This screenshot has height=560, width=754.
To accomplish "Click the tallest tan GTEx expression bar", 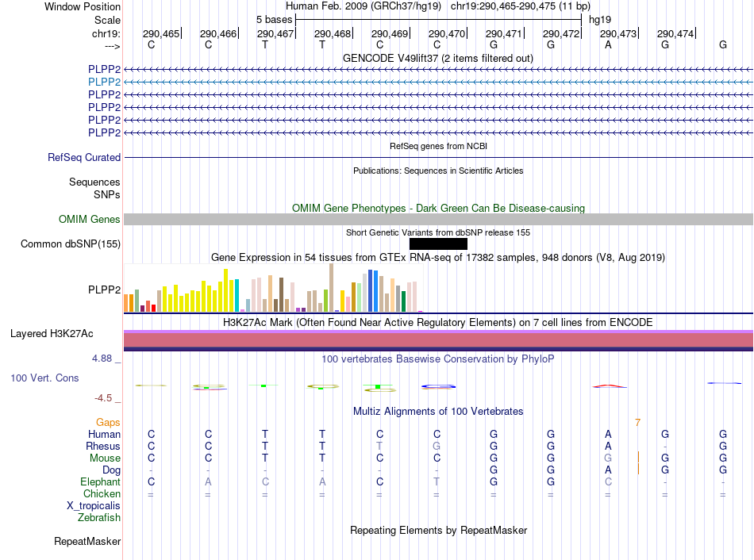I will pyautogui.click(x=331, y=287).
